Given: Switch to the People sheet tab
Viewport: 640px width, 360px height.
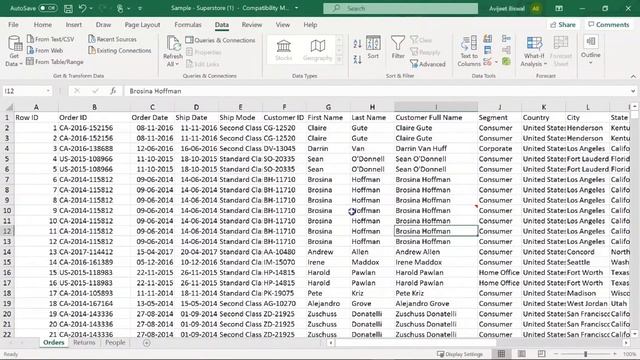Looking at the screenshot, I should (x=115, y=342).
